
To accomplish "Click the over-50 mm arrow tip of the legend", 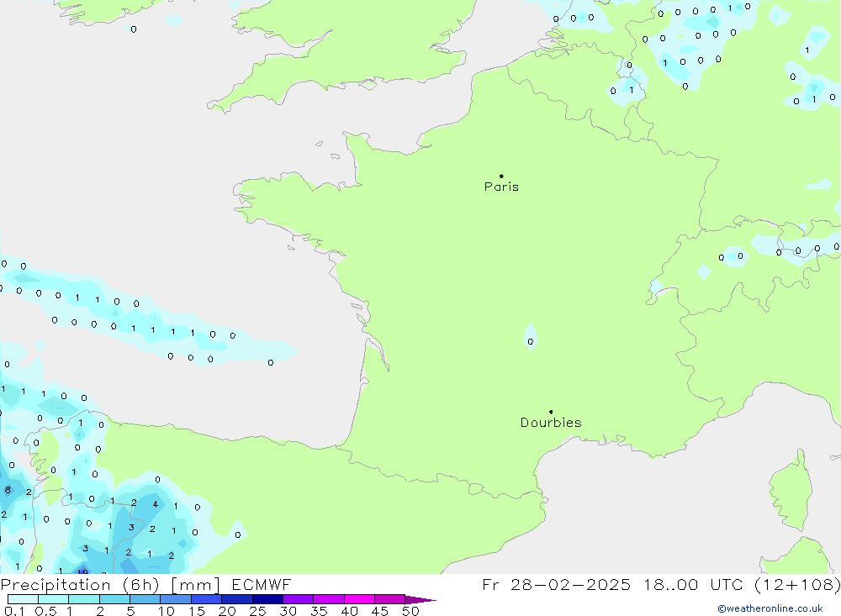I will (420, 599).
